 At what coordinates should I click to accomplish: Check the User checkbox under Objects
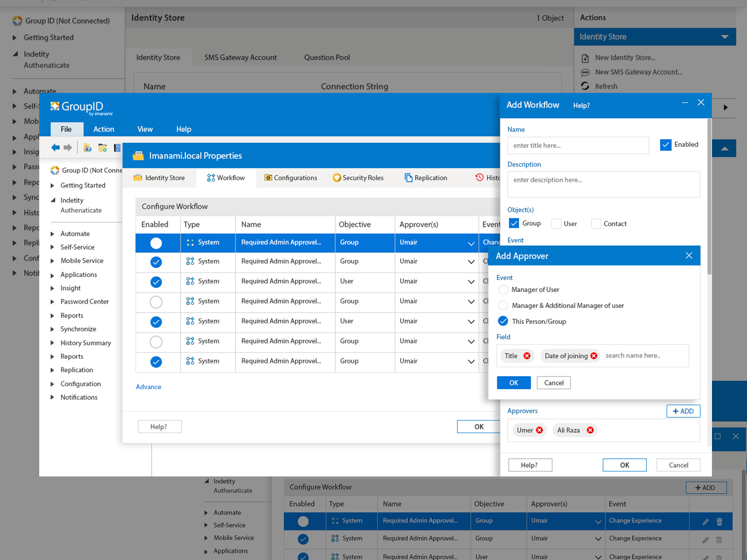pyautogui.click(x=556, y=224)
